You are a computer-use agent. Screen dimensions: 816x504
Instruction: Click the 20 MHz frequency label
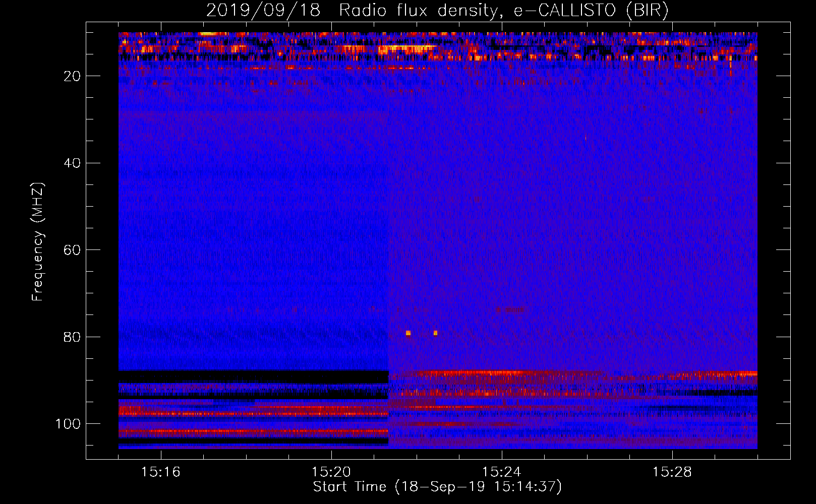click(72, 76)
